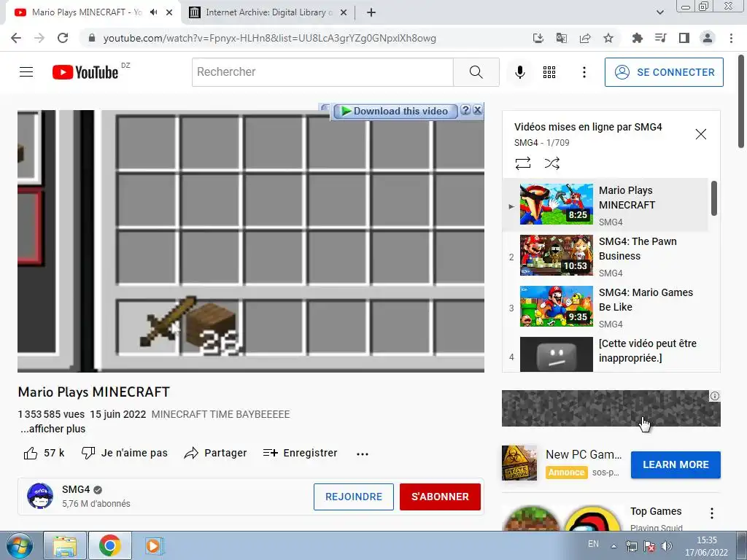Open help on the download bar
This screenshot has height=560, width=747.
point(465,110)
